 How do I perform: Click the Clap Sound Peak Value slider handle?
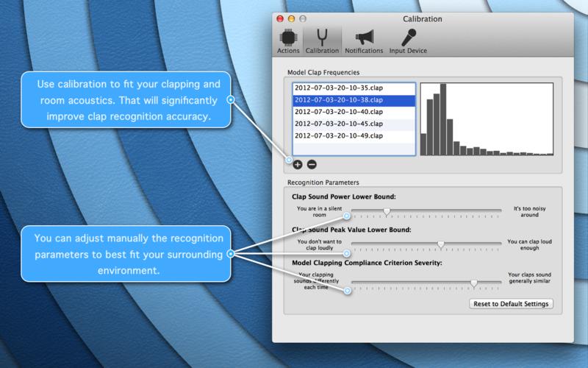[x=441, y=244]
